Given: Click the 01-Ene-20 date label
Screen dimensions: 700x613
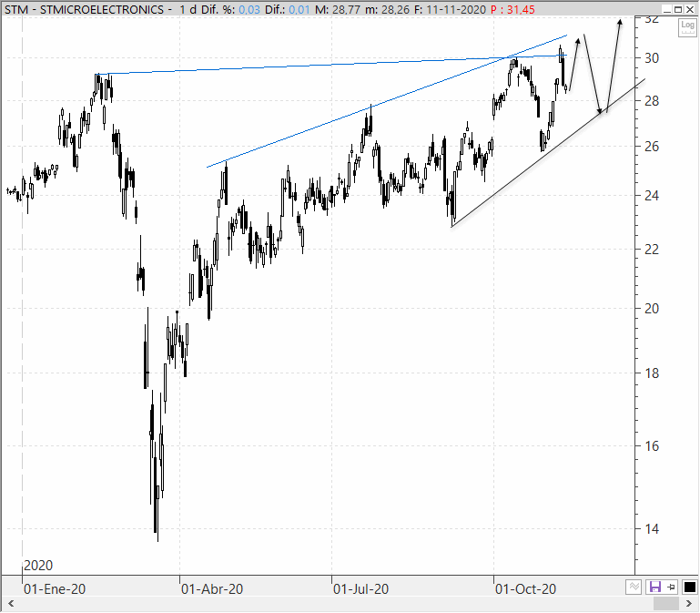Looking at the screenshot, I should [x=55, y=589].
